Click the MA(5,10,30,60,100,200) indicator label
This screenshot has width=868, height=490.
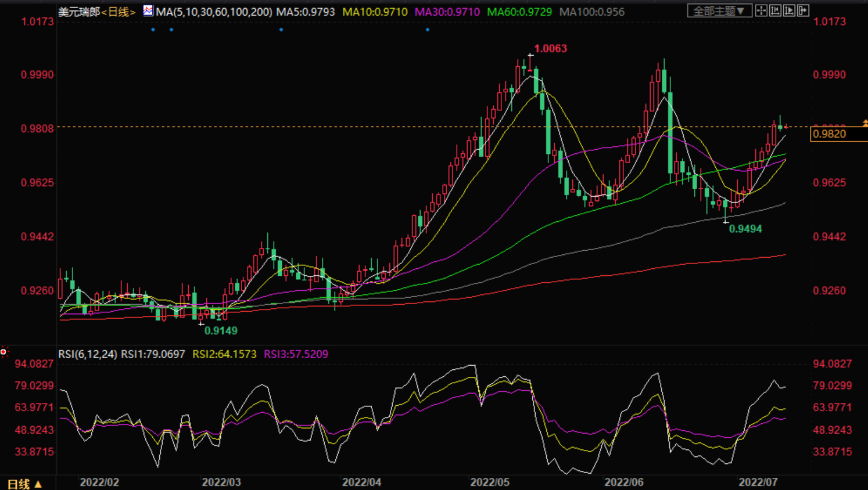[x=214, y=12]
